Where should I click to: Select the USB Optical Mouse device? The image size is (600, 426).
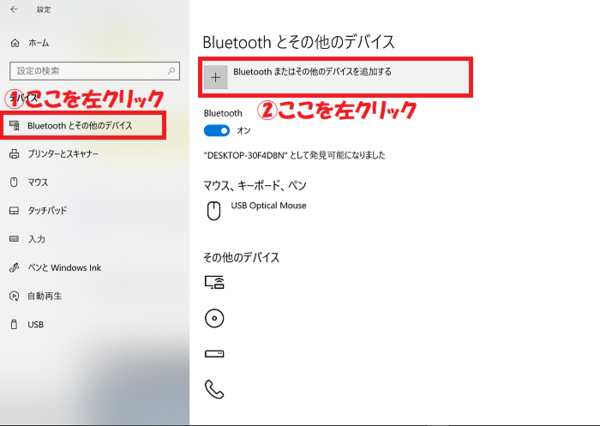268,206
